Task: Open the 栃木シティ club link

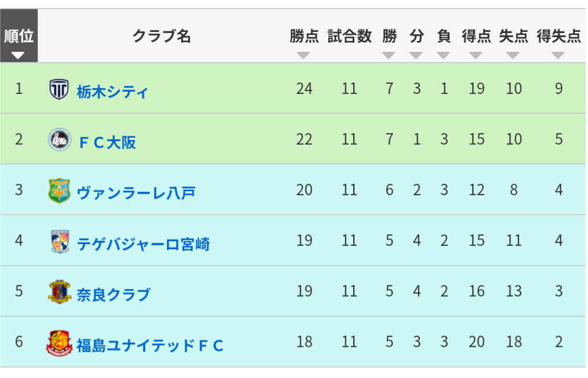Action: 112,92
